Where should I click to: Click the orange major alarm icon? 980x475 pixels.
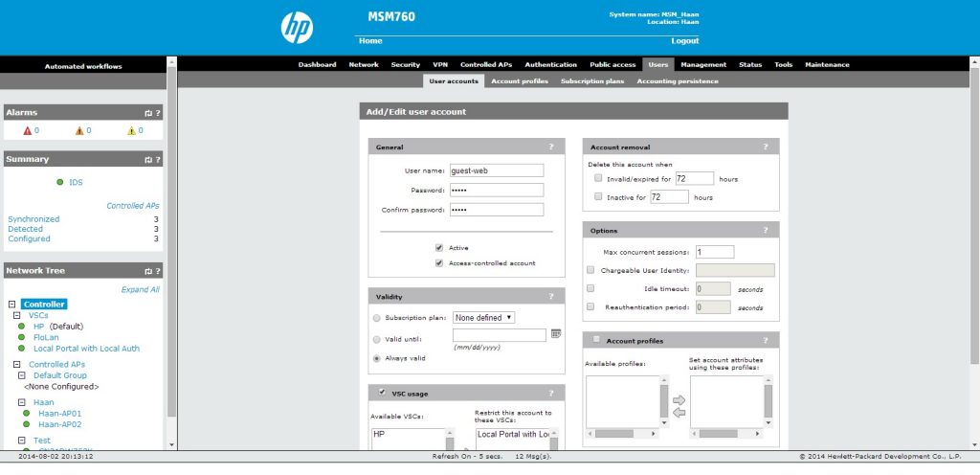click(x=79, y=130)
